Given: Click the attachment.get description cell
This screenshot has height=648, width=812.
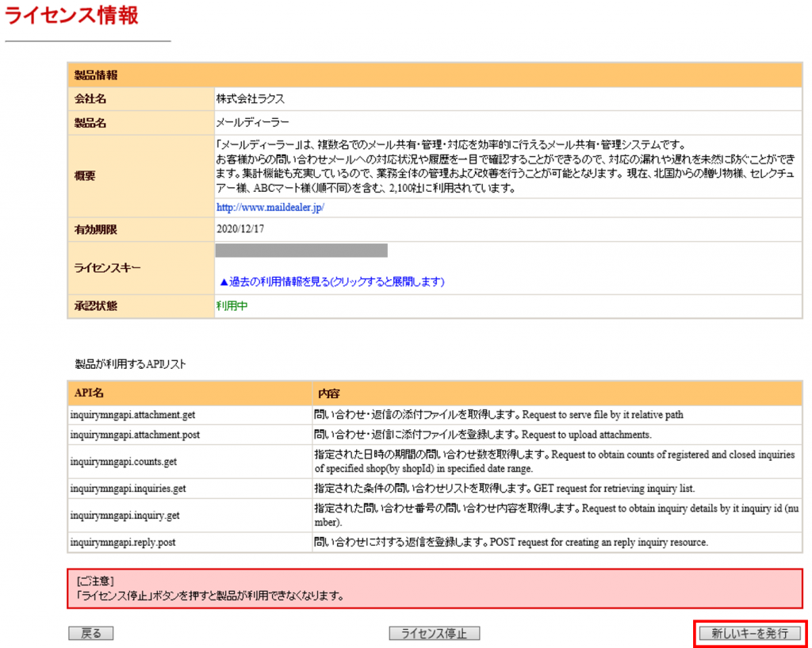Looking at the screenshot, I should click(557, 415).
